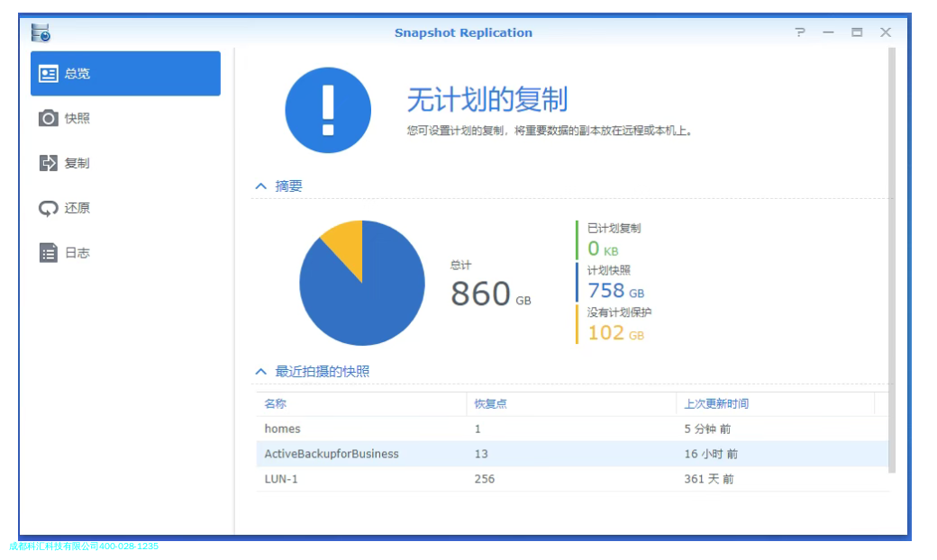Collapse the 最近拍摄的快照 section chevron
The height and width of the screenshot is (560, 937).
260,371
